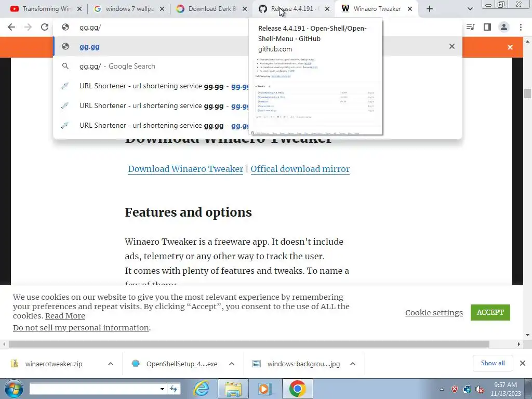The image size is (532, 399).
Task: Show all downloads
Action: point(493,363)
